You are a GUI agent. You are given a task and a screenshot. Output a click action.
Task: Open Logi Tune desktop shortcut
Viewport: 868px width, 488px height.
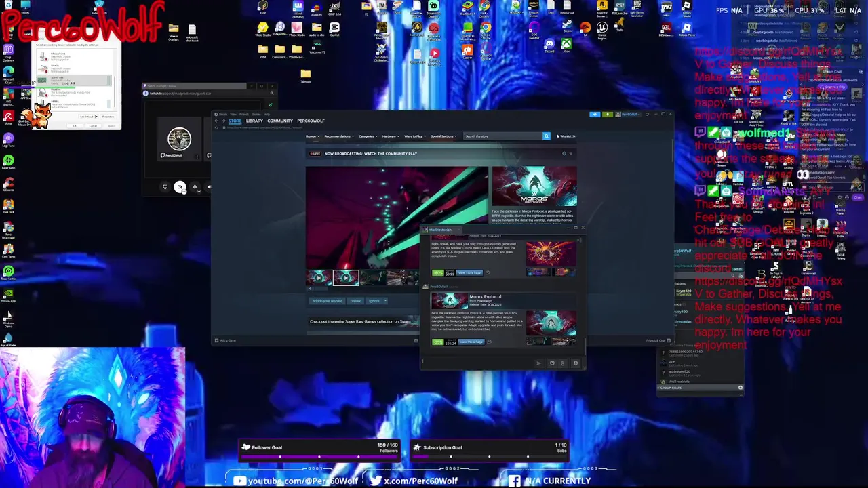tap(8, 140)
